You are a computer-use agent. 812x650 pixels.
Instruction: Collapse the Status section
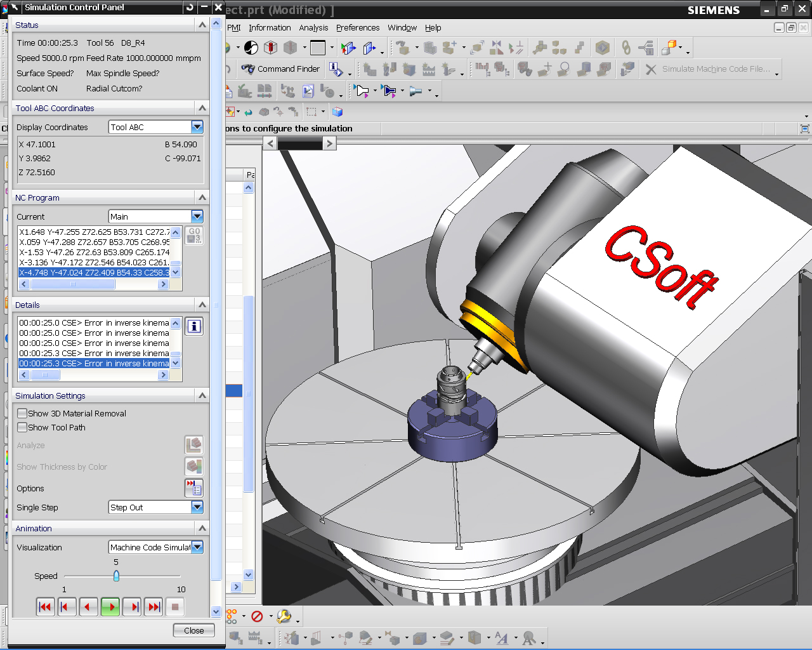coord(202,25)
